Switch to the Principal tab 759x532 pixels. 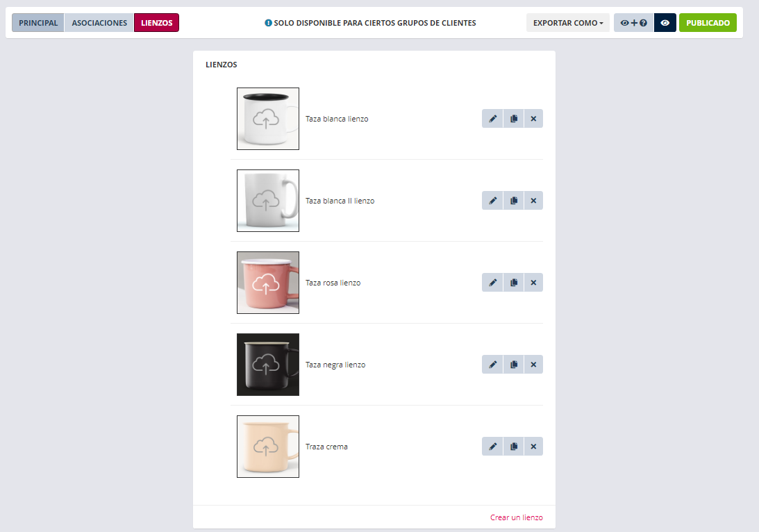click(38, 23)
